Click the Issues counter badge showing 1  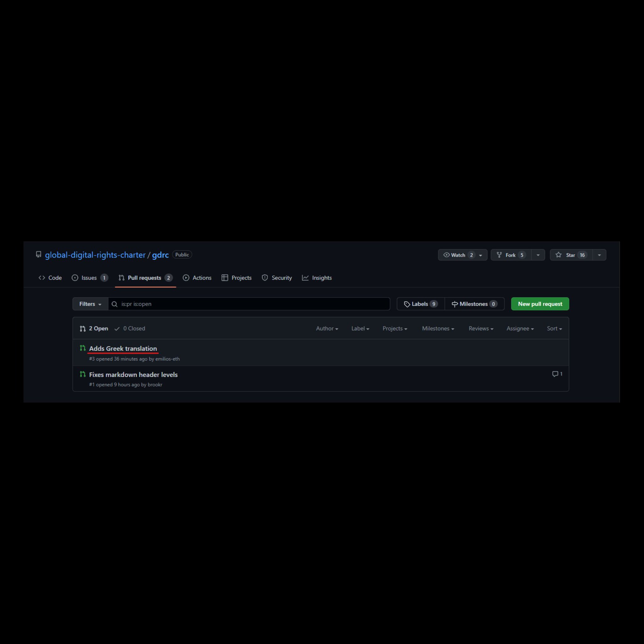click(x=104, y=278)
